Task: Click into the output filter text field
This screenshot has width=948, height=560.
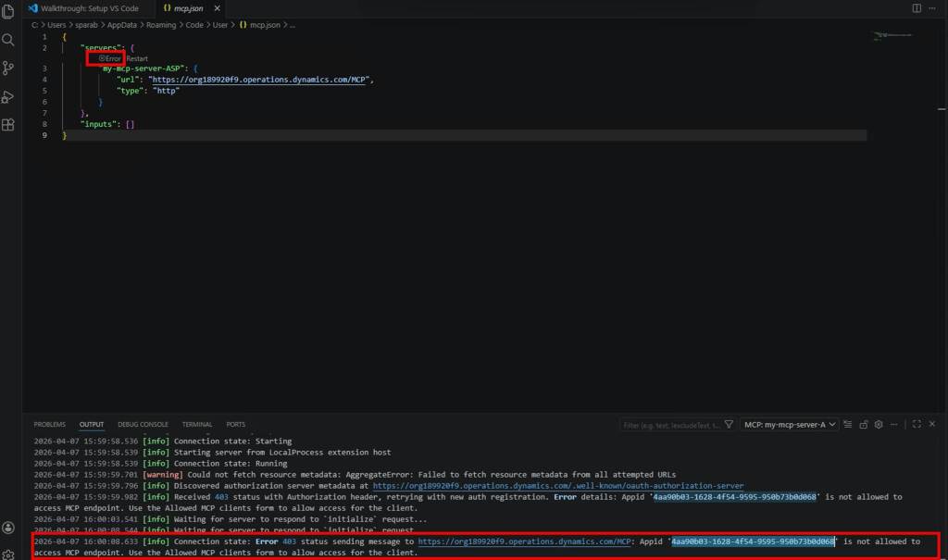Action: pyautogui.click(x=668, y=425)
